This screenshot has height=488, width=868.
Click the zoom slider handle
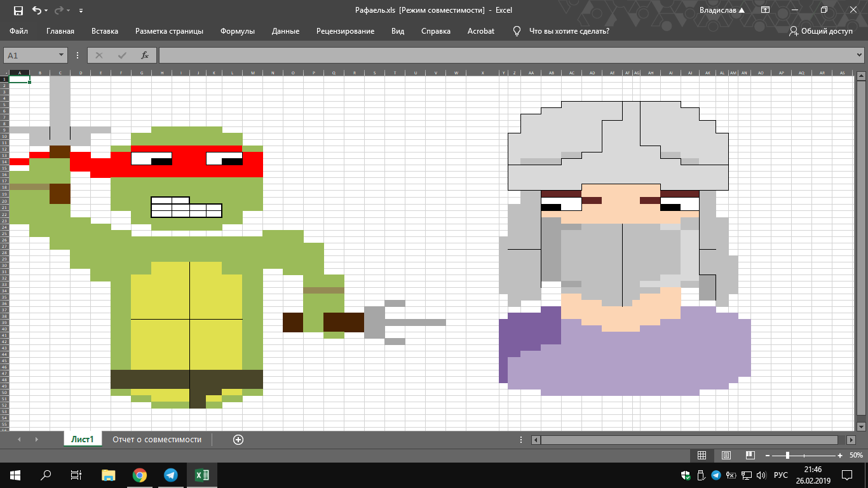tap(787, 456)
